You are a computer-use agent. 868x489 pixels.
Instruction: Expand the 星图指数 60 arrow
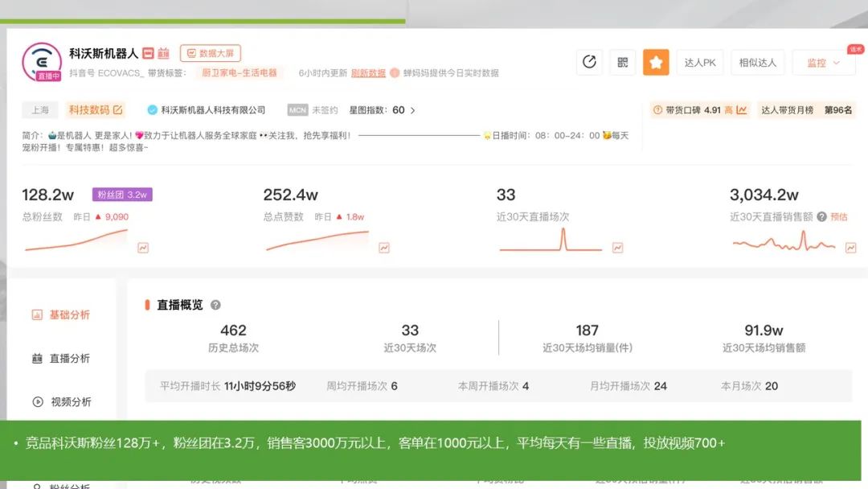(412, 110)
